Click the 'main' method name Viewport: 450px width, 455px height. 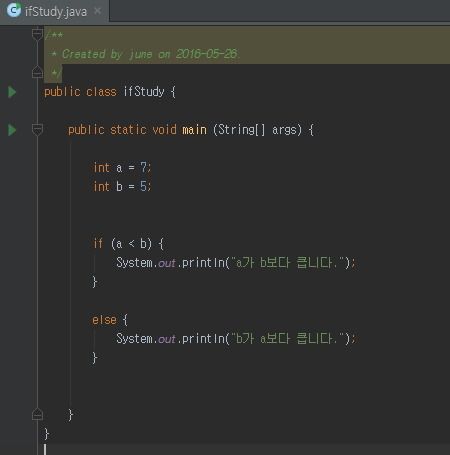pyautogui.click(x=194, y=130)
